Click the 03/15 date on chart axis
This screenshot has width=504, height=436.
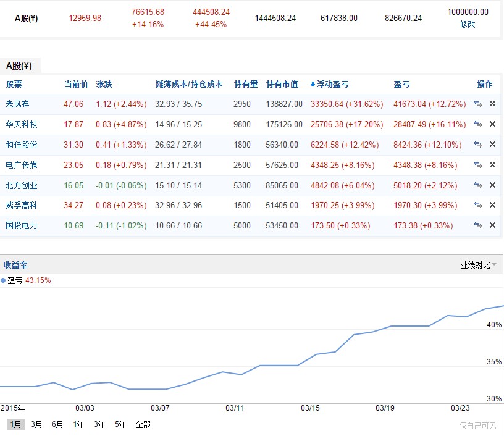click(310, 408)
